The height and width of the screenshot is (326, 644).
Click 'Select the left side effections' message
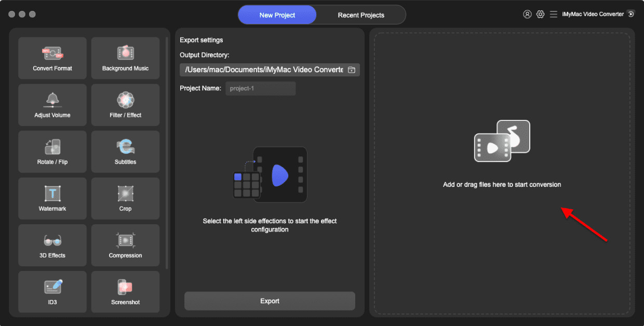[270, 225]
